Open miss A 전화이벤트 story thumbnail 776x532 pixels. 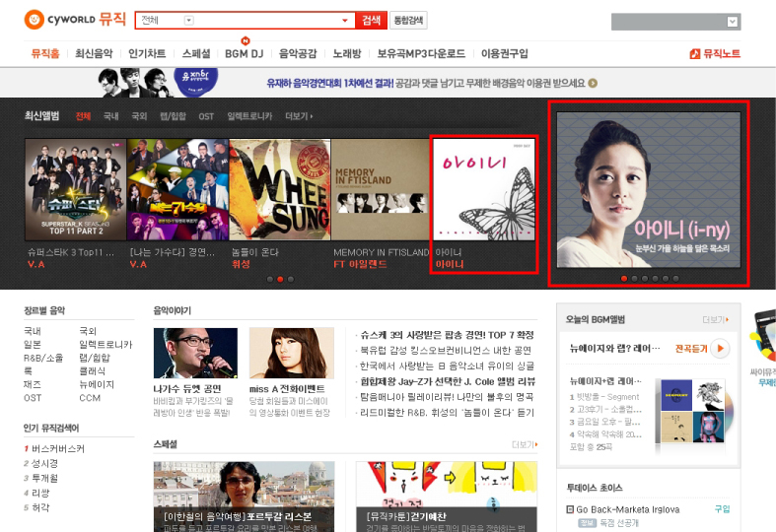[x=292, y=353]
